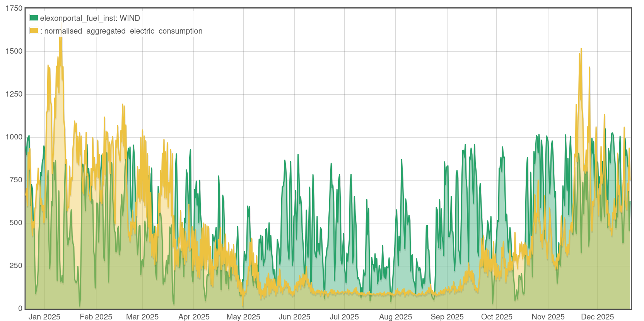The width and height of the screenshot is (644, 321).
Task: Click the Dec 2025 x-axis label
Action: coord(598,317)
